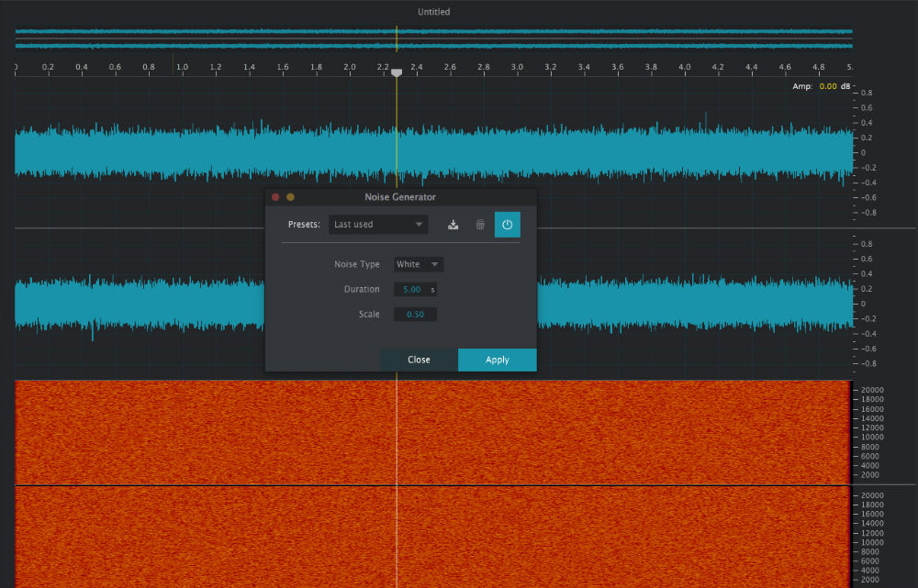The height and width of the screenshot is (588, 918).
Task: Click the 4.0 second mark on ruler
Action: (685, 67)
